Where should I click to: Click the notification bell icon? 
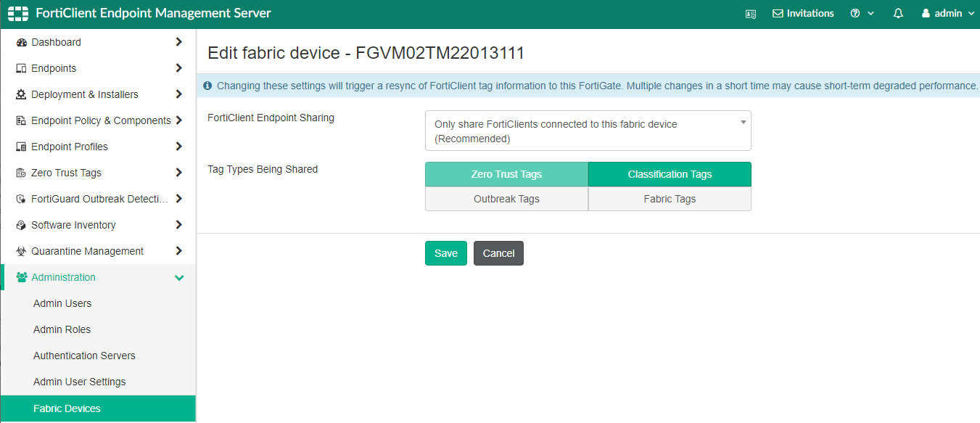(898, 13)
